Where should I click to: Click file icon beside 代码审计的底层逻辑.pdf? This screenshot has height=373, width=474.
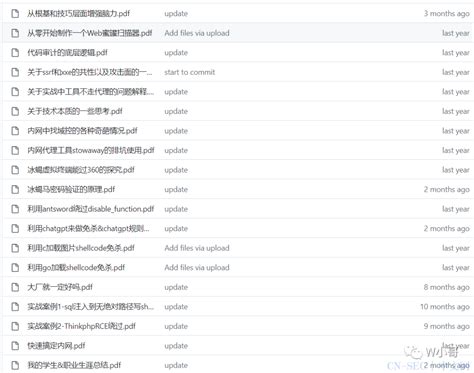pos(15,53)
